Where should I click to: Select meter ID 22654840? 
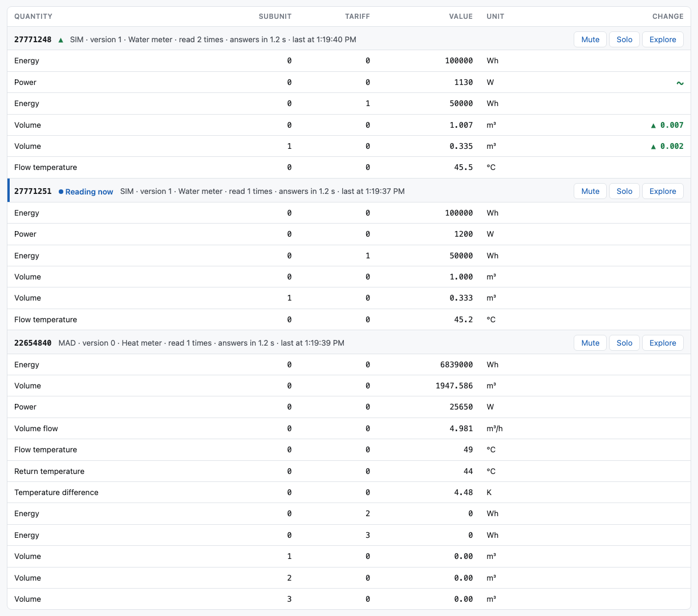(33, 343)
